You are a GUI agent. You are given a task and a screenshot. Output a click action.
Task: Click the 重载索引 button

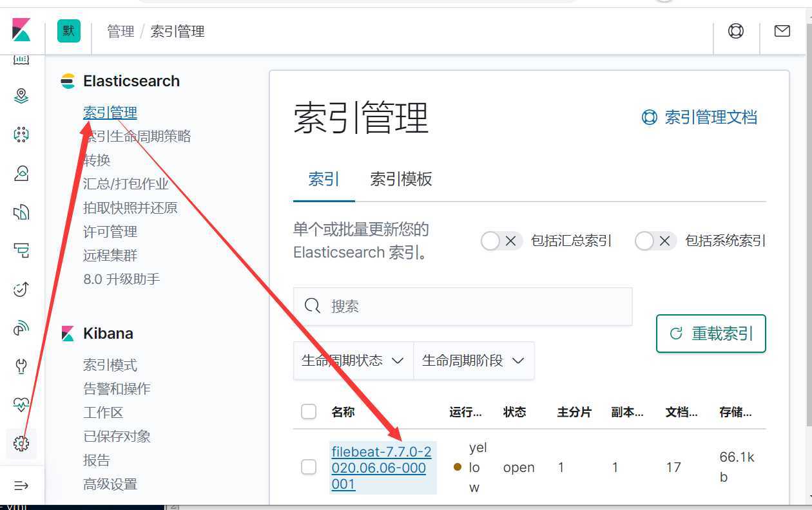(711, 334)
